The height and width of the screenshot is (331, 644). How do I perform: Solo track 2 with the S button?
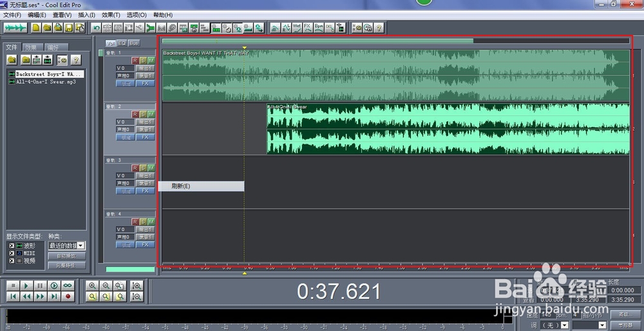pyautogui.click(x=143, y=114)
